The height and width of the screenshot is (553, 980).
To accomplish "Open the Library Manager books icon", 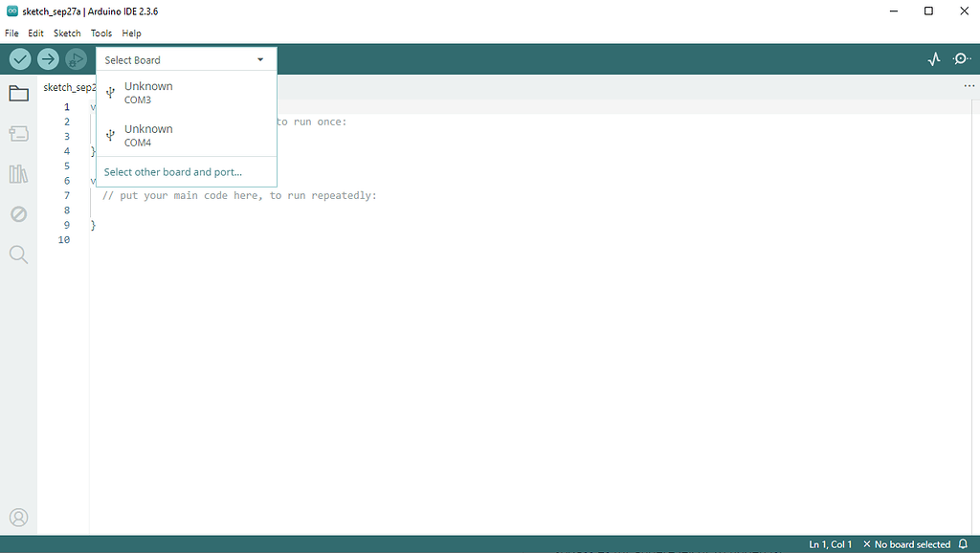I will pyautogui.click(x=19, y=174).
